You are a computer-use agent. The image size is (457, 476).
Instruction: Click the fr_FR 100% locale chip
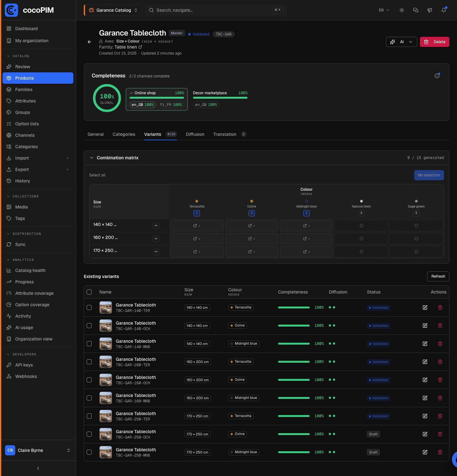pos(171,105)
